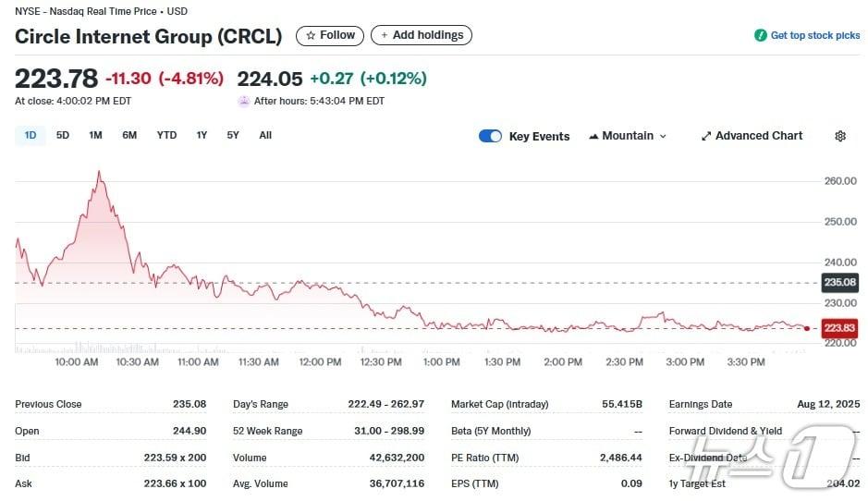
Task: Select the 1D time range tab
Action: pos(31,135)
